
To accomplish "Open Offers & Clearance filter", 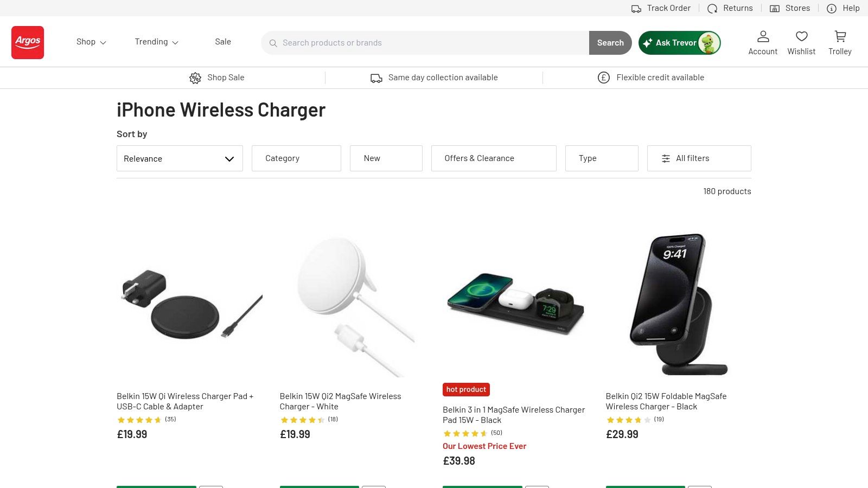I will (494, 158).
